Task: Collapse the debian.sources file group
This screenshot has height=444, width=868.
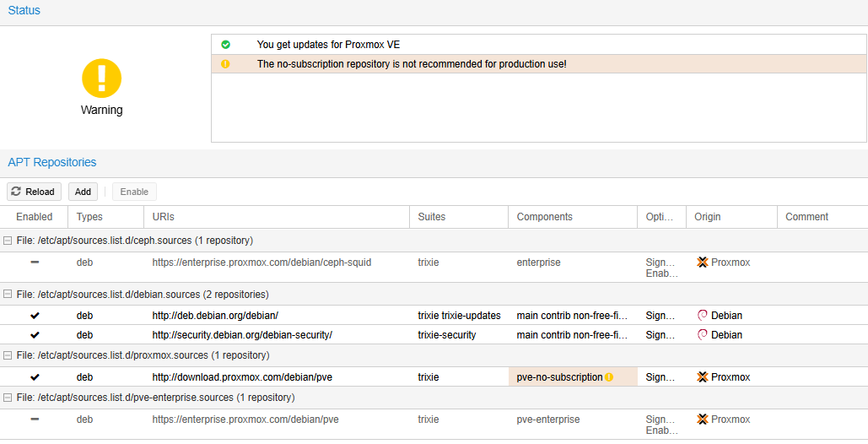Action: [8, 295]
